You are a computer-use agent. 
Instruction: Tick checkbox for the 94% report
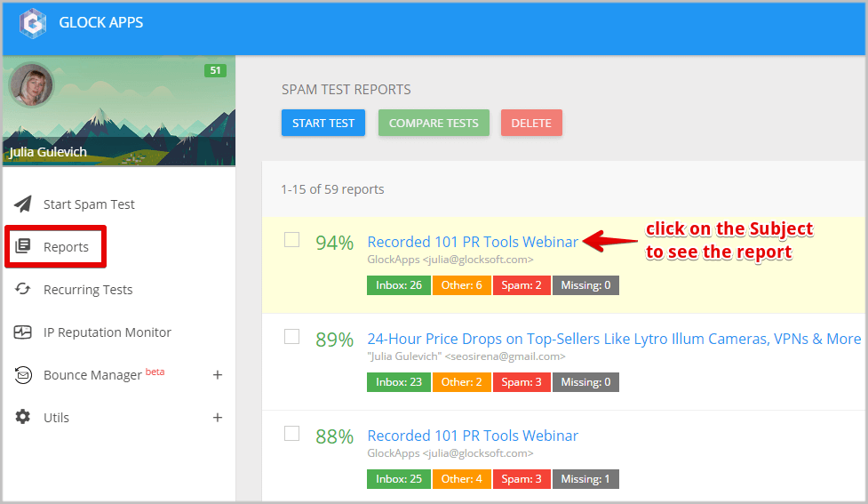pos(291,240)
